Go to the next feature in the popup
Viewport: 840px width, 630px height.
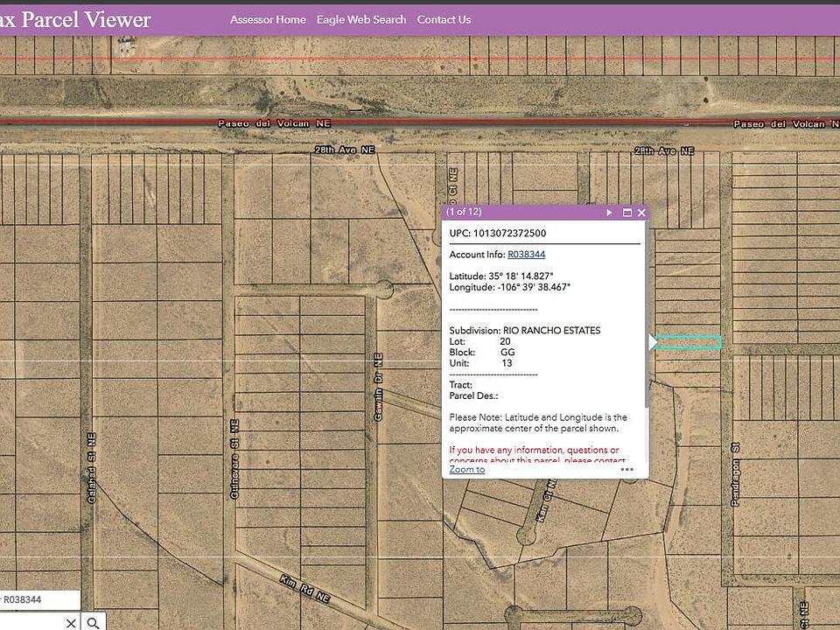[609, 213]
